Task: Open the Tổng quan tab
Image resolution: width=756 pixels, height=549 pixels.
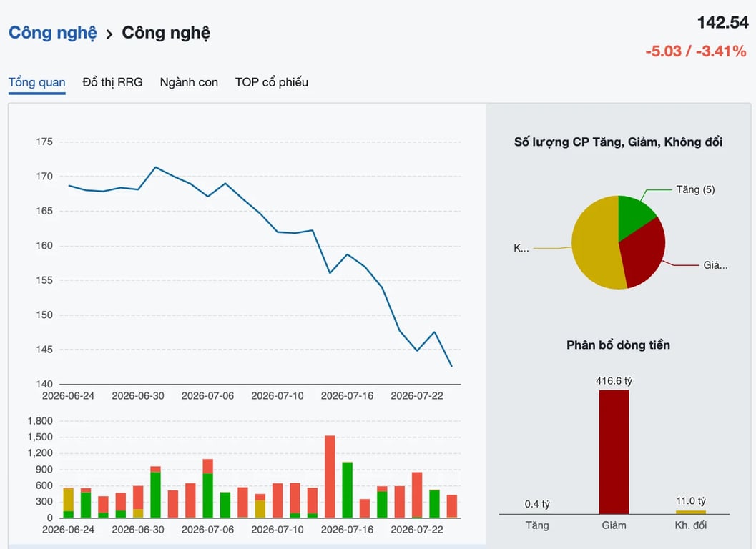Action: 36,82
